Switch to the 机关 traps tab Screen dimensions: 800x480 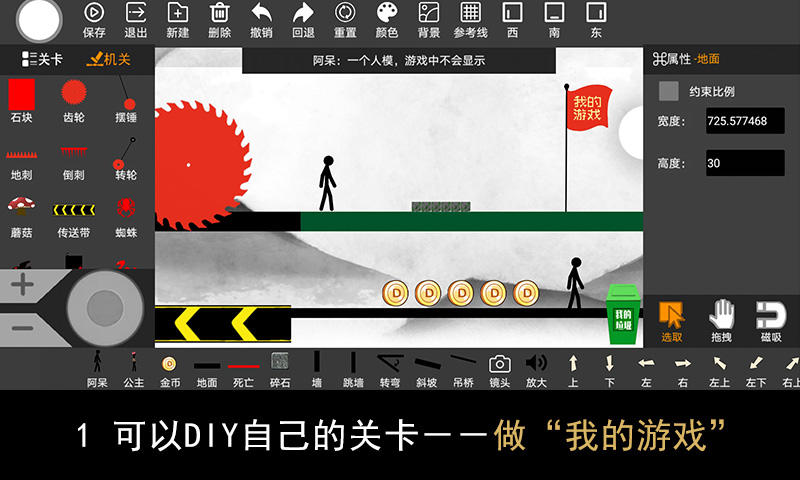pos(108,59)
